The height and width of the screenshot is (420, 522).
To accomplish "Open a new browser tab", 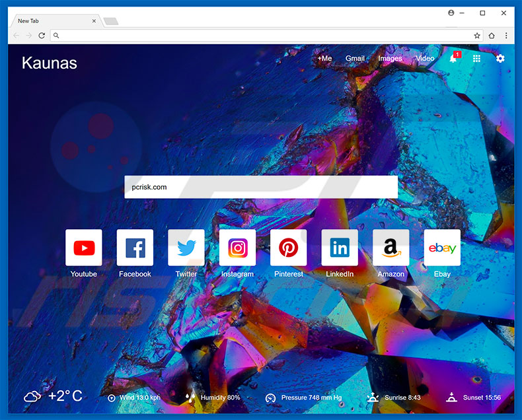I will click(111, 21).
